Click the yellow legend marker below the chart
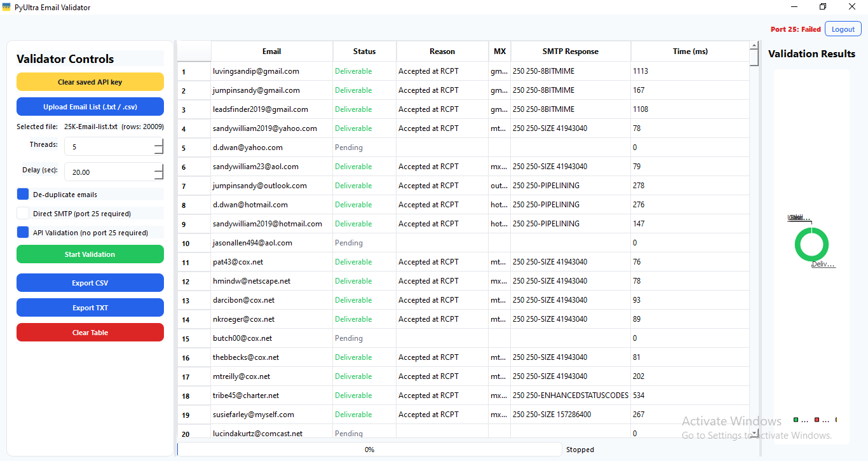The width and height of the screenshot is (868, 461). (x=836, y=420)
